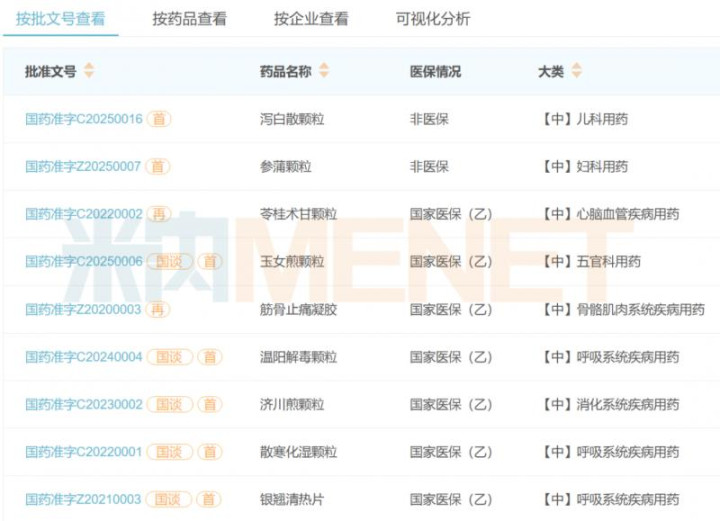Click 国谈 badge next to C20240004
This screenshot has width=720, height=521.
[169, 357]
